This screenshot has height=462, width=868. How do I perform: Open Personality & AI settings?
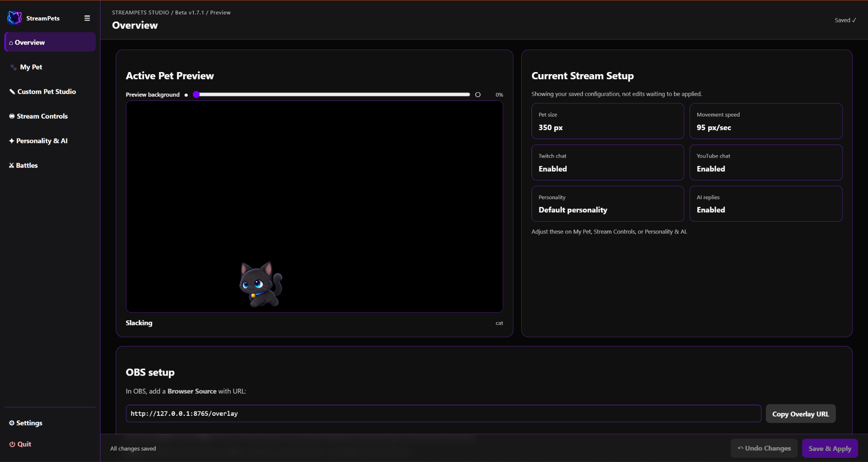click(50, 141)
